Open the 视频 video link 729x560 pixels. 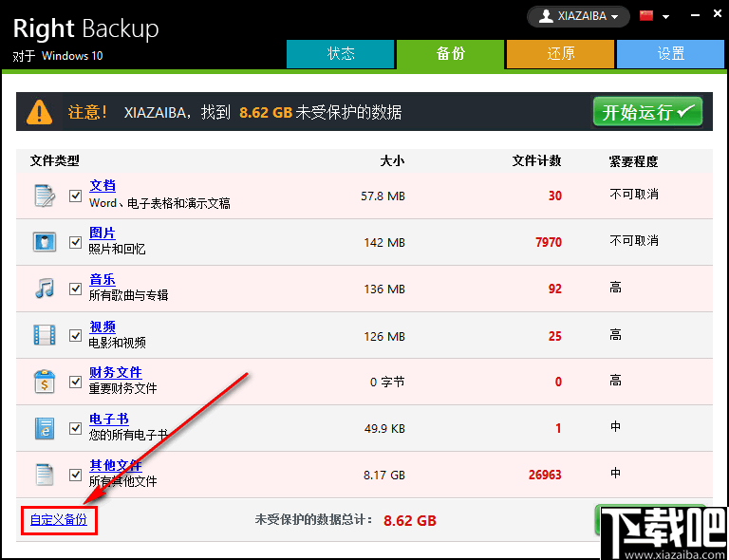pos(103,327)
